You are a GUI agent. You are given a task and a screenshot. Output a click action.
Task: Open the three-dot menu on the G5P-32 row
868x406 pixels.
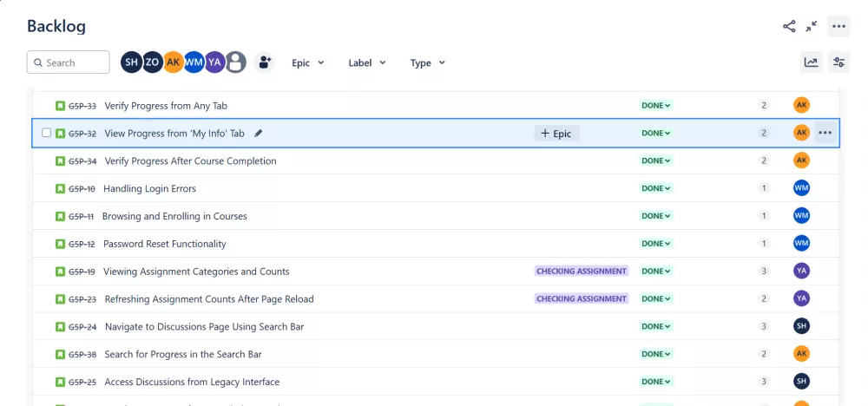pos(825,134)
